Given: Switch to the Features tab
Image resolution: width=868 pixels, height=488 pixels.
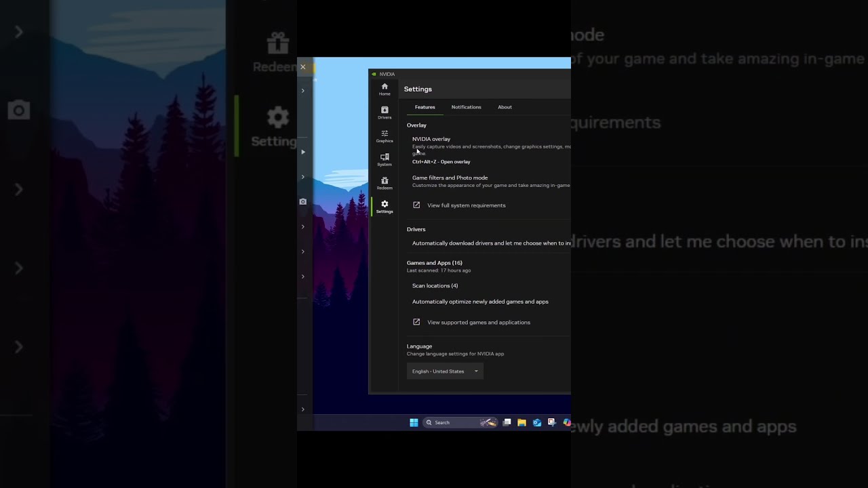Looking at the screenshot, I should pos(425,107).
